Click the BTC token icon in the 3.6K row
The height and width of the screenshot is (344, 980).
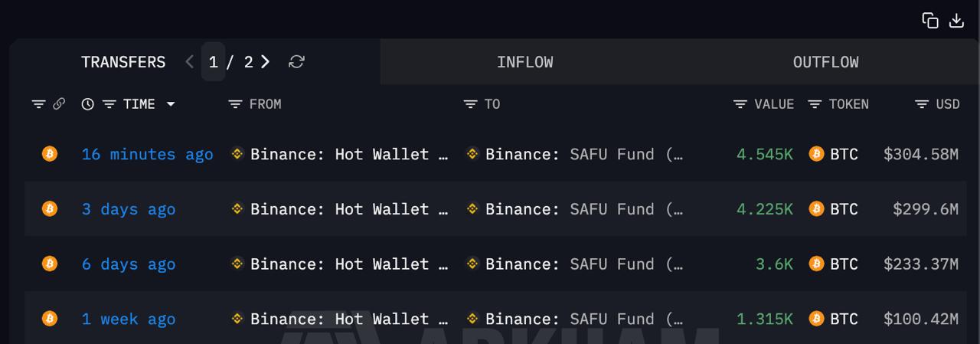pos(816,264)
